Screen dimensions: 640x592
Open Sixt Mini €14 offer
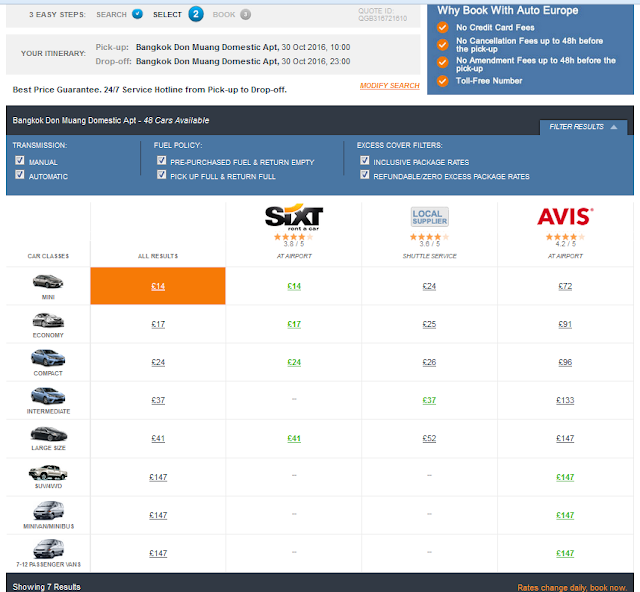[x=294, y=286]
